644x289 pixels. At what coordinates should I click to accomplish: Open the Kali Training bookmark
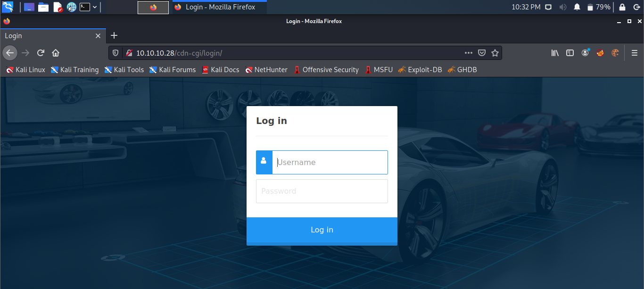click(75, 70)
